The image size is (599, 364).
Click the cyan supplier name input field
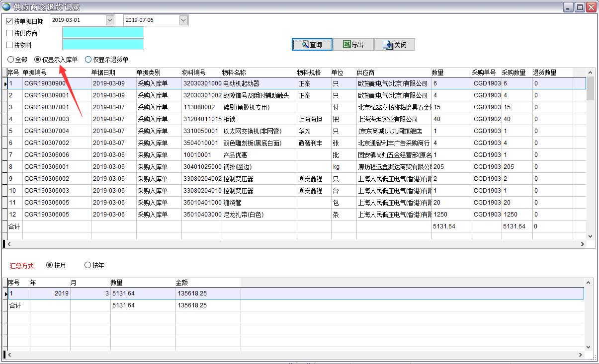[102, 33]
